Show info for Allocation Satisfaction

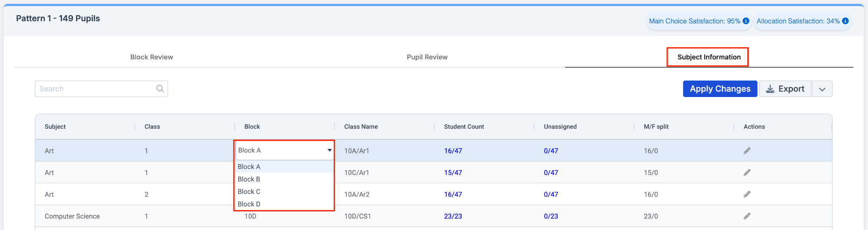coord(845,21)
